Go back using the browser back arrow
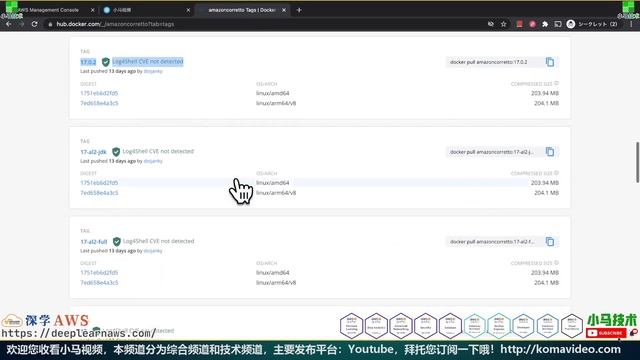Viewport: 640px width, 360px height. click(x=9, y=24)
